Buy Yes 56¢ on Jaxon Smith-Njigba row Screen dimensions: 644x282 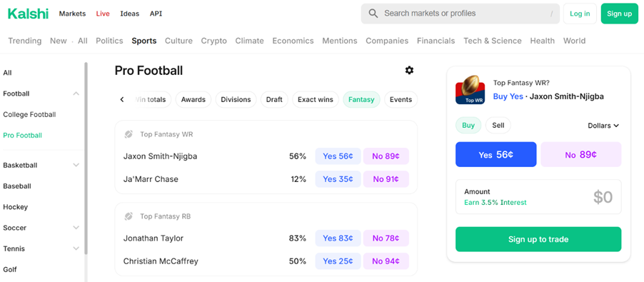(x=338, y=156)
